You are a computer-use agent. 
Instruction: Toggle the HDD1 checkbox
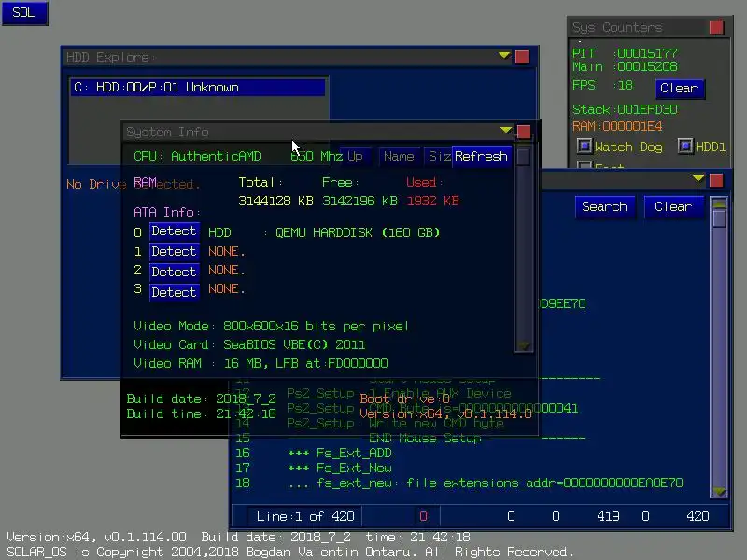click(685, 146)
